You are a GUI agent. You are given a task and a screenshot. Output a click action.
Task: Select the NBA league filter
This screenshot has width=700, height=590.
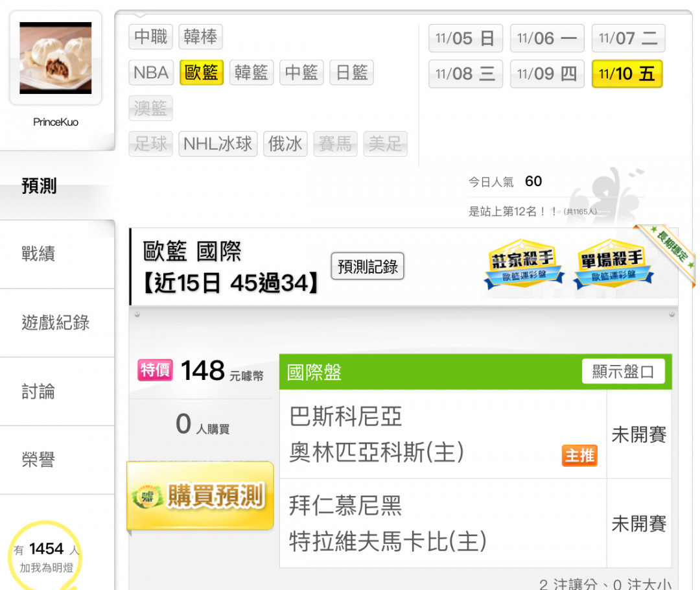(x=151, y=73)
